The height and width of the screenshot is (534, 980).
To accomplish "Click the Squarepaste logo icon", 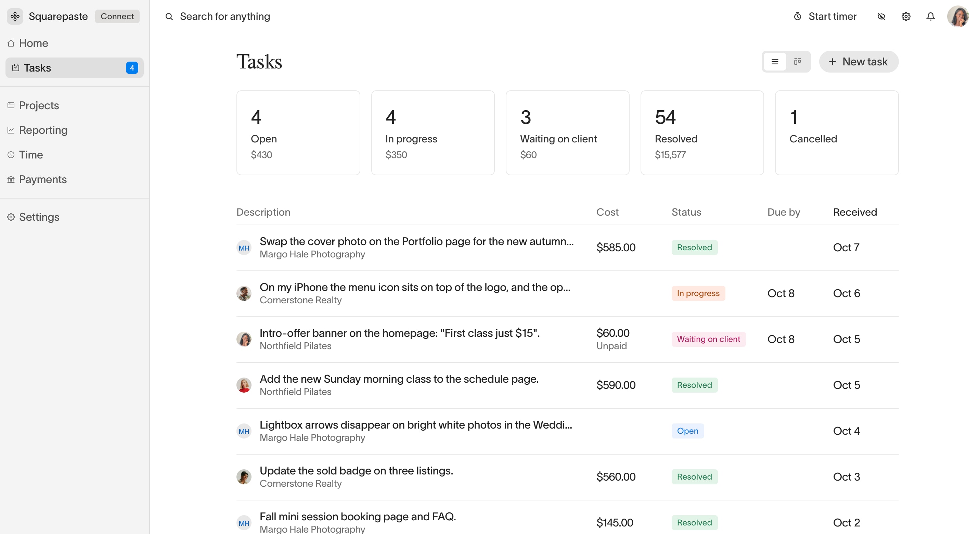I will (15, 16).
